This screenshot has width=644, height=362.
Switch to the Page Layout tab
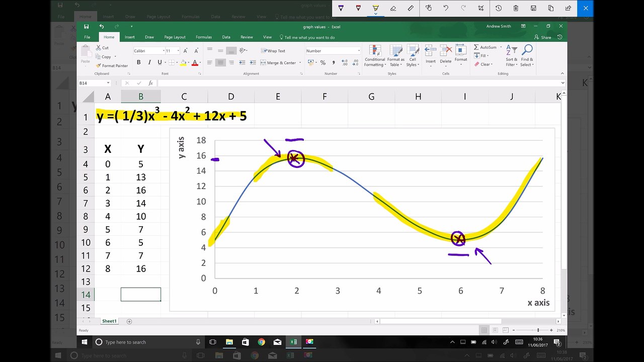click(x=175, y=37)
